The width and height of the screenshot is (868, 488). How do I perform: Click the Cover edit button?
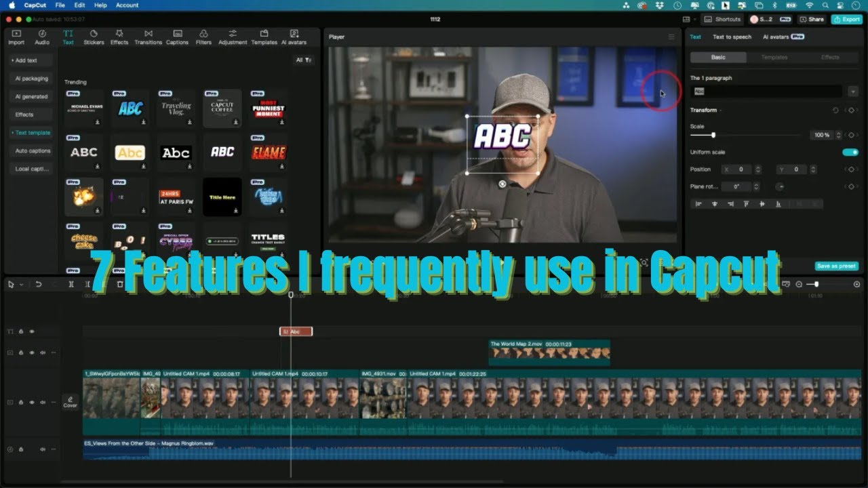point(71,402)
